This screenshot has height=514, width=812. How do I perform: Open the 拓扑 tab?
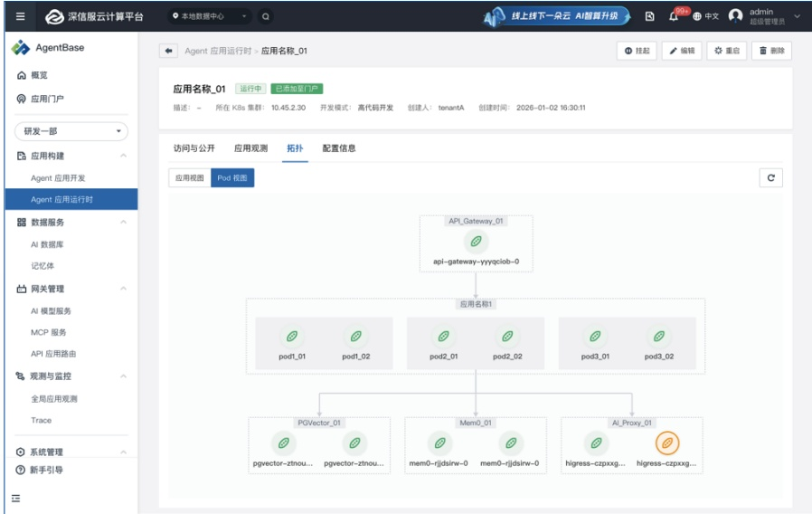(295, 148)
